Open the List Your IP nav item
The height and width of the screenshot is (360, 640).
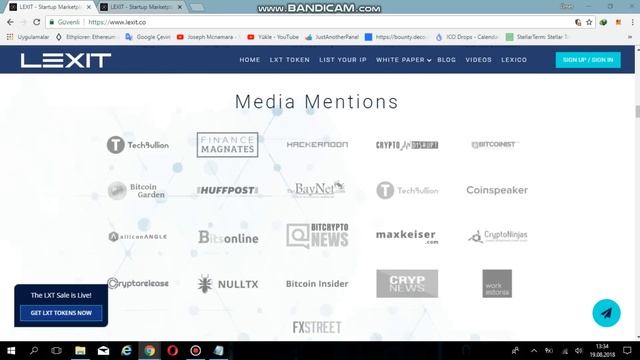[x=343, y=60]
